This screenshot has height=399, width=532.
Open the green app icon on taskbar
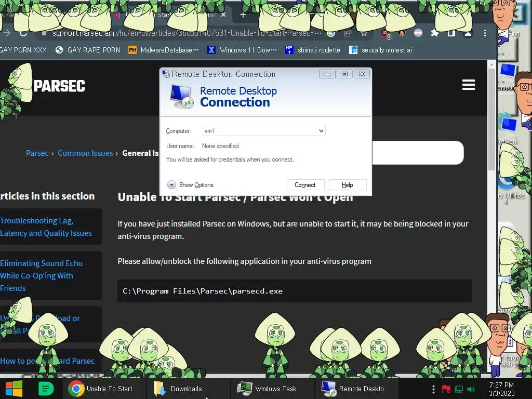pyautogui.click(x=46, y=389)
